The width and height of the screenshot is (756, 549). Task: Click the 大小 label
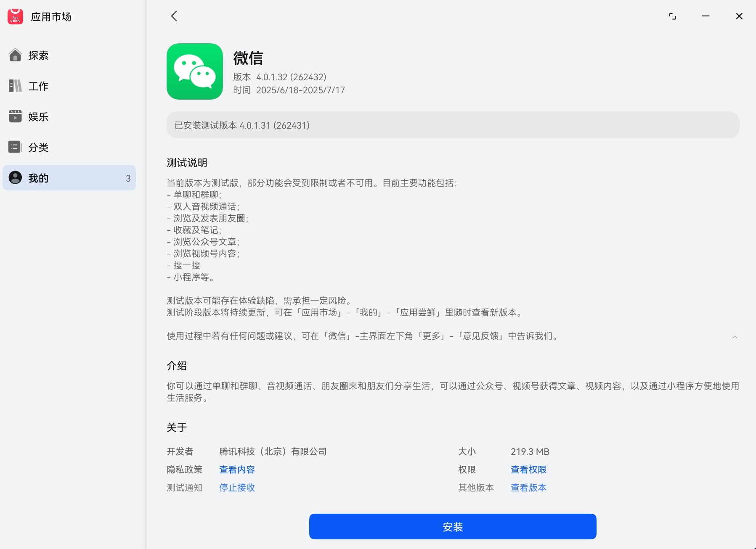(x=467, y=451)
